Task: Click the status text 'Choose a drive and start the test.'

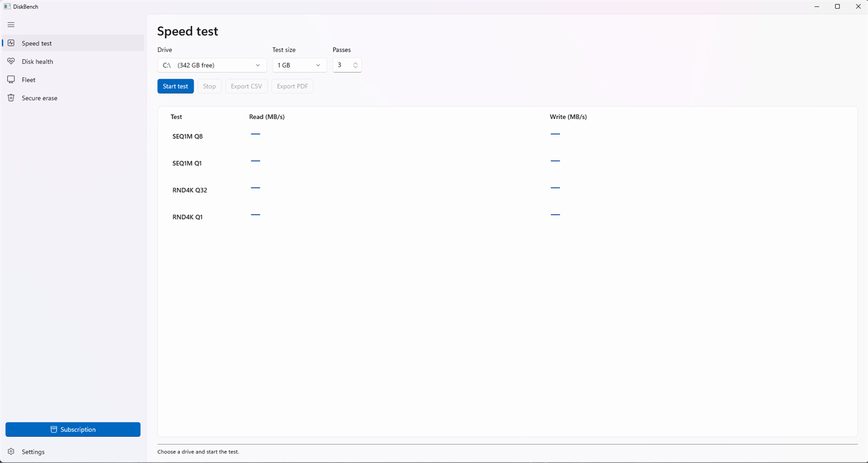Action: (x=198, y=452)
